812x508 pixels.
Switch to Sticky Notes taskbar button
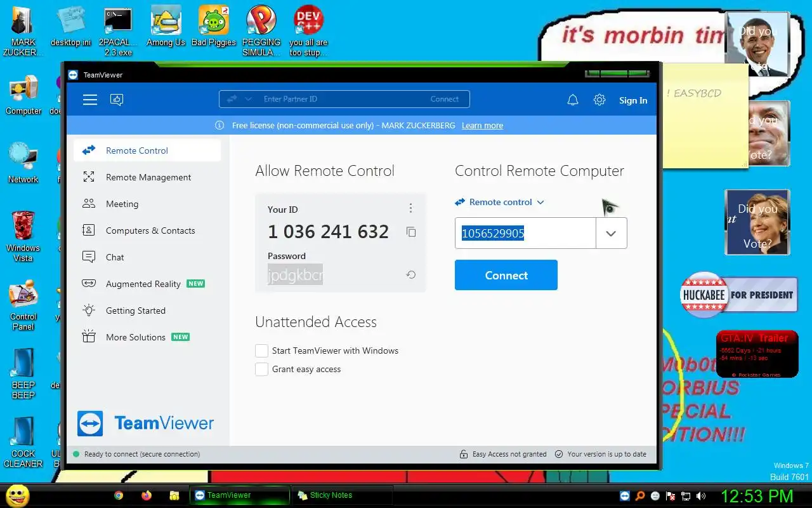point(342,495)
